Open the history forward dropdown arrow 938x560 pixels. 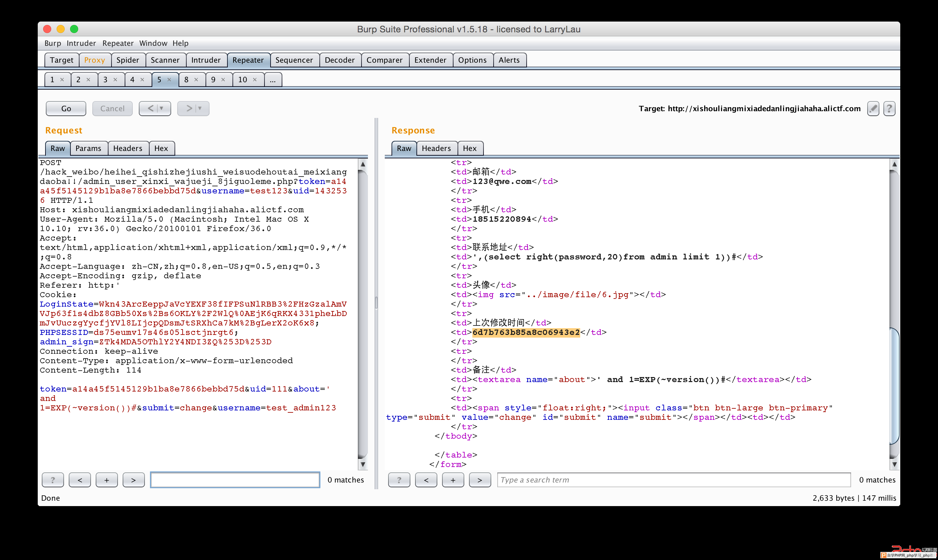coord(200,109)
